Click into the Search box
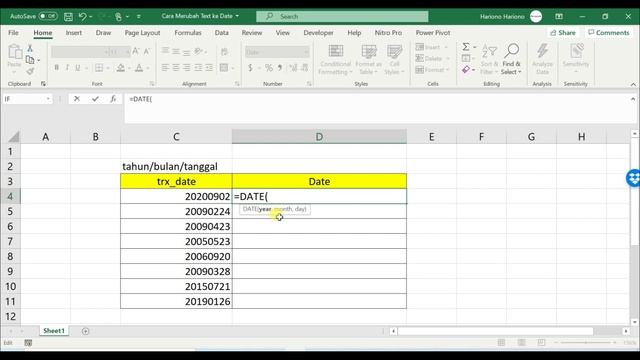 pos(342,16)
